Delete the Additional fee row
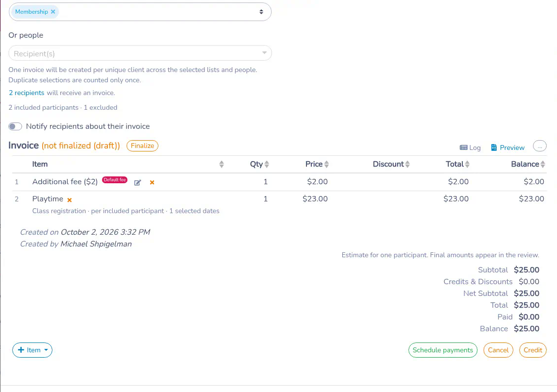557x392 pixels. click(x=152, y=182)
